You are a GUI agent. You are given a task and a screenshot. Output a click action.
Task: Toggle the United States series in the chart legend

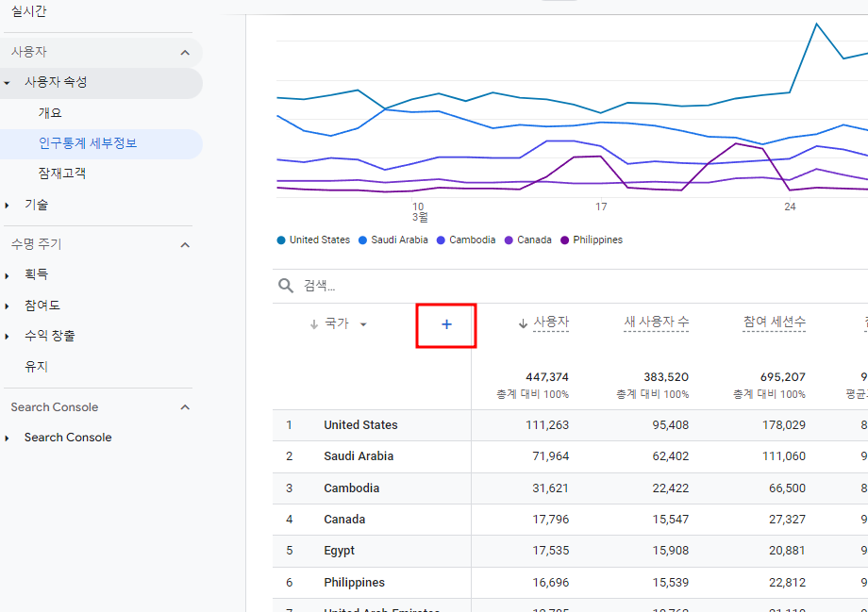coord(312,240)
